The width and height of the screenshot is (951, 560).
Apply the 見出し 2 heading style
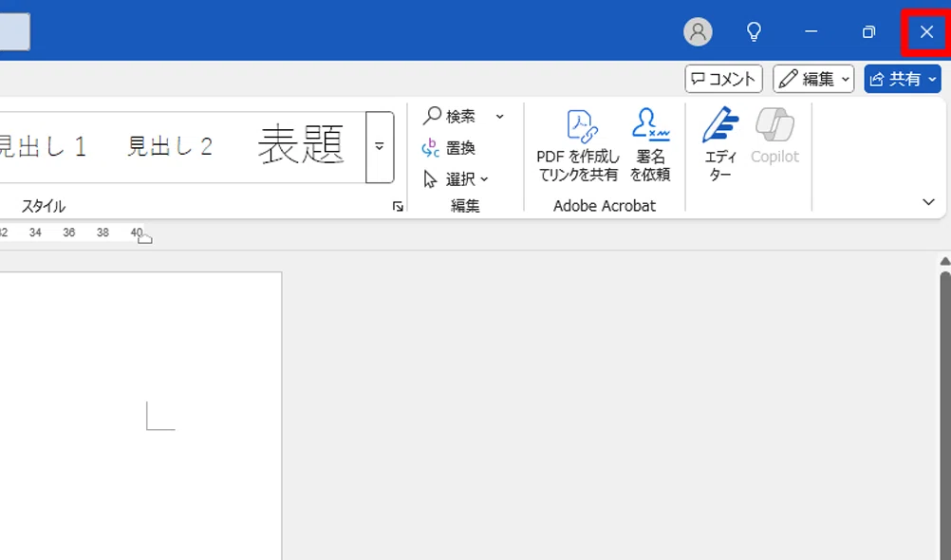[170, 146]
